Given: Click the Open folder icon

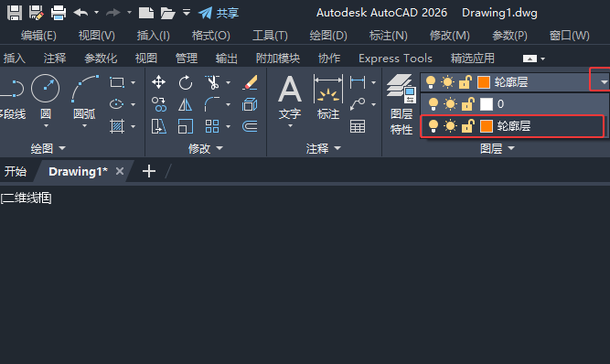Looking at the screenshot, I should point(167,13).
